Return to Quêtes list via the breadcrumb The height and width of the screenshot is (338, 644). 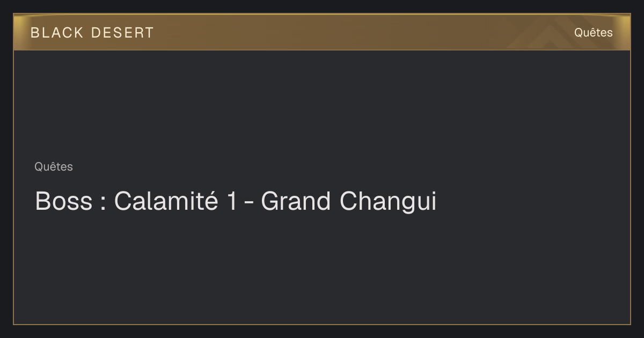[54, 167]
